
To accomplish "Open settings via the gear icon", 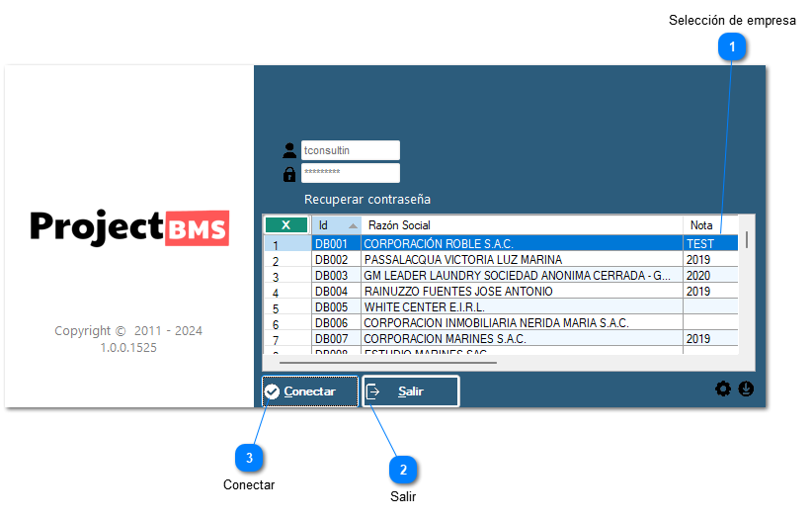I will coord(723,389).
